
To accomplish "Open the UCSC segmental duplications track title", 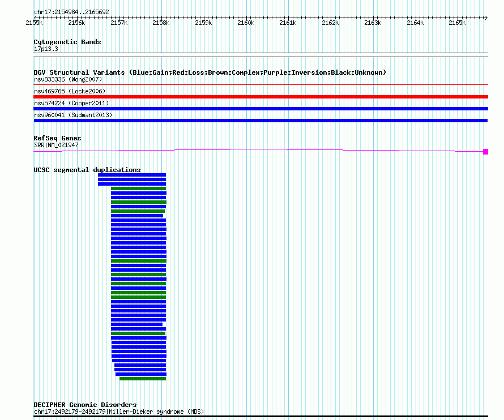I will click(x=87, y=170).
